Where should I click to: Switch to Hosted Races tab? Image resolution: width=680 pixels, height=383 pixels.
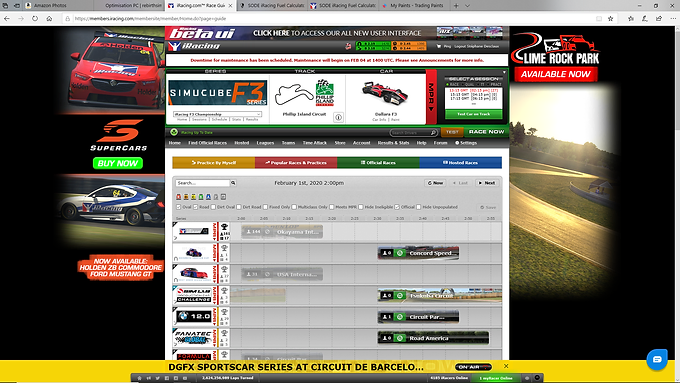(461, 163)
